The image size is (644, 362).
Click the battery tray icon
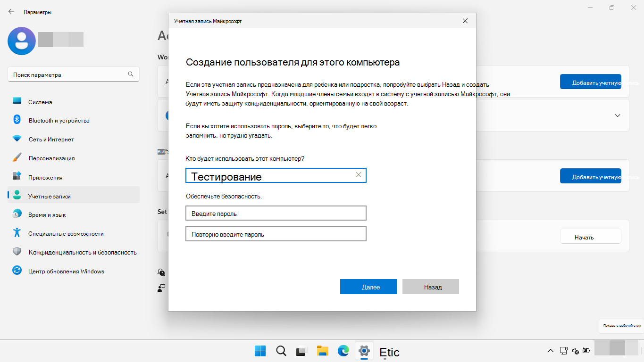tap(586, 351)
